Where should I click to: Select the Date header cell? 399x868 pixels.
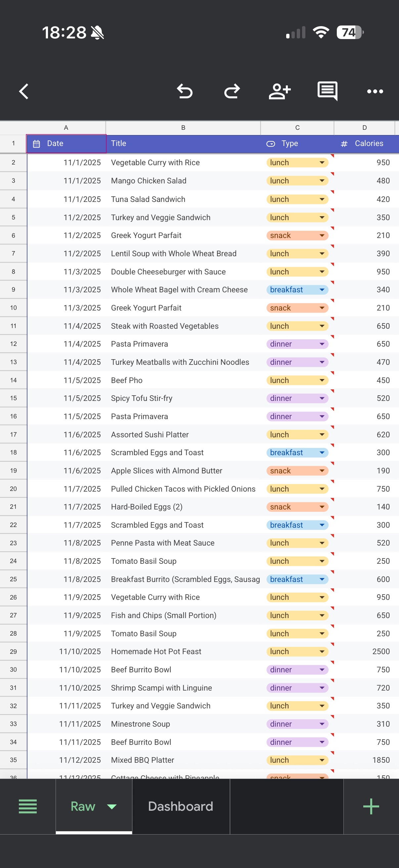coord(66,143)
